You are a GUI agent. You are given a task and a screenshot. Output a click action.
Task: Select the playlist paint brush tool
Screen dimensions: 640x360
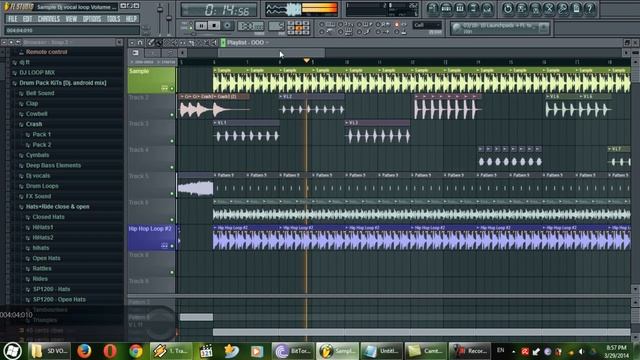coord(159,42)
